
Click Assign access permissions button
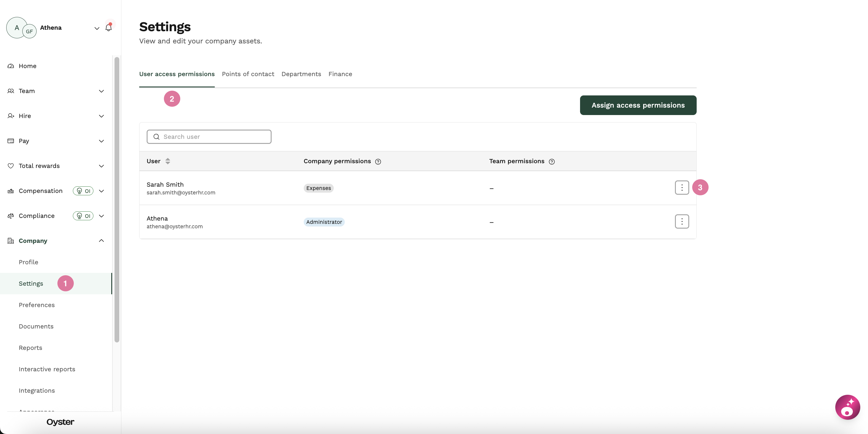coord(638,105)
